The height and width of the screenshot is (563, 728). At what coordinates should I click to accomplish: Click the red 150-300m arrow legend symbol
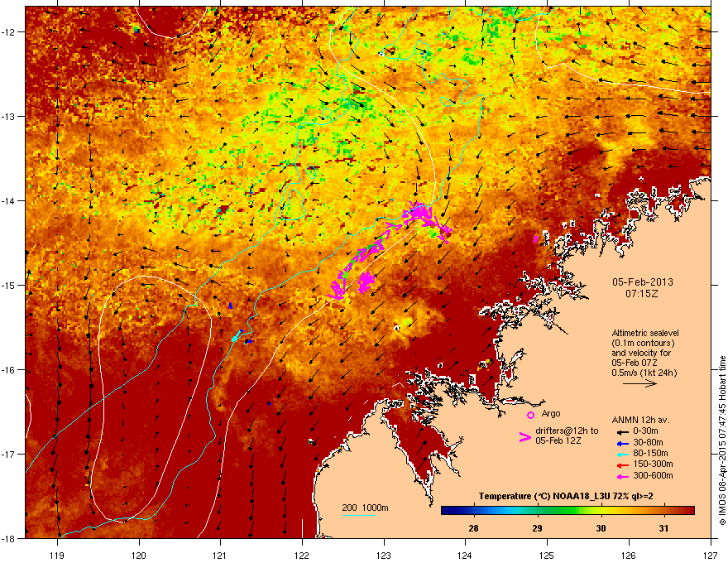623,465
